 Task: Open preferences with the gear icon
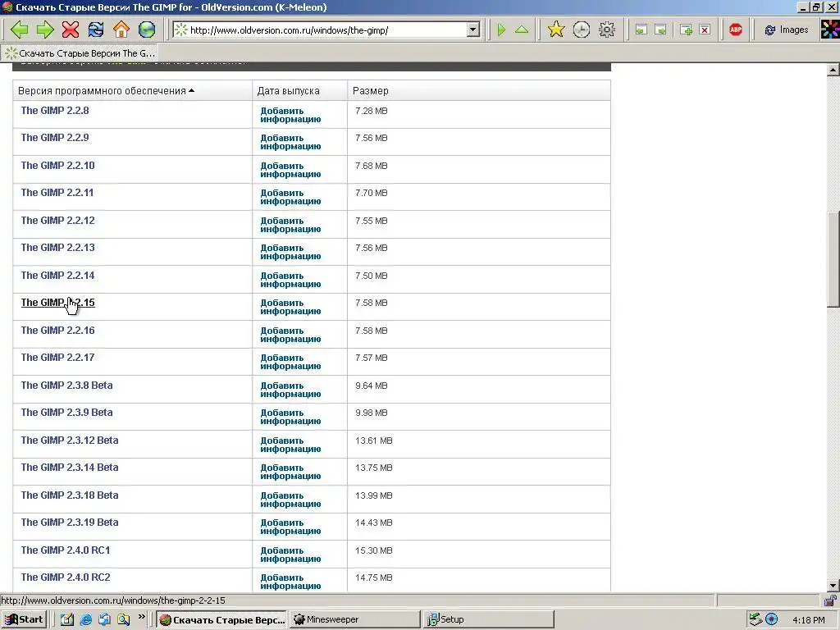click(607, 30)
